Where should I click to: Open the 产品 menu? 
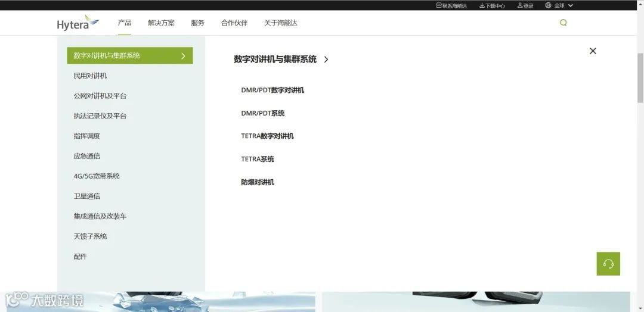(x=125, y=23)
